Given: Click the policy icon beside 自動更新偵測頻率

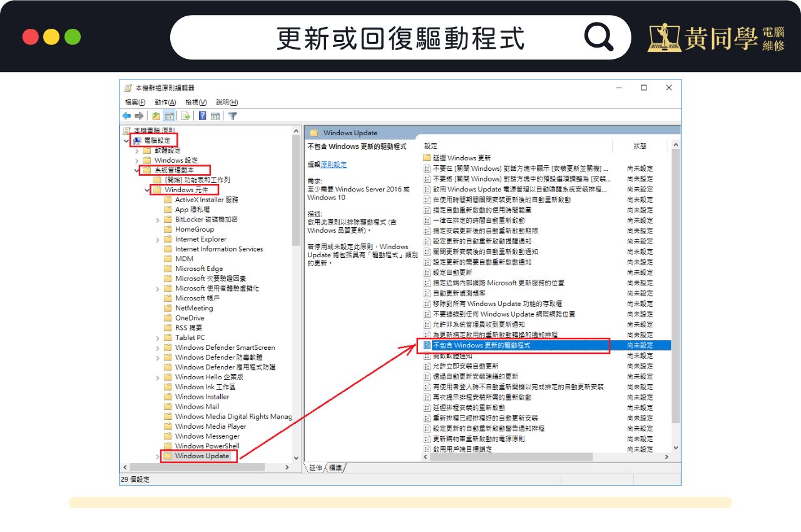Looking at the screenshot, I should (x=427, y=293).
